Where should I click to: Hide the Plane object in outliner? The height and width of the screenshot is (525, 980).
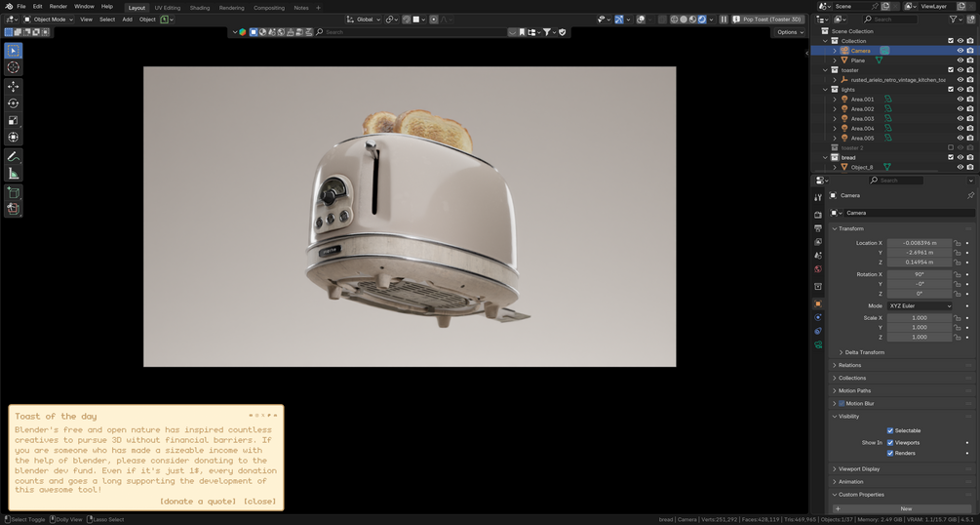point(960,61)
